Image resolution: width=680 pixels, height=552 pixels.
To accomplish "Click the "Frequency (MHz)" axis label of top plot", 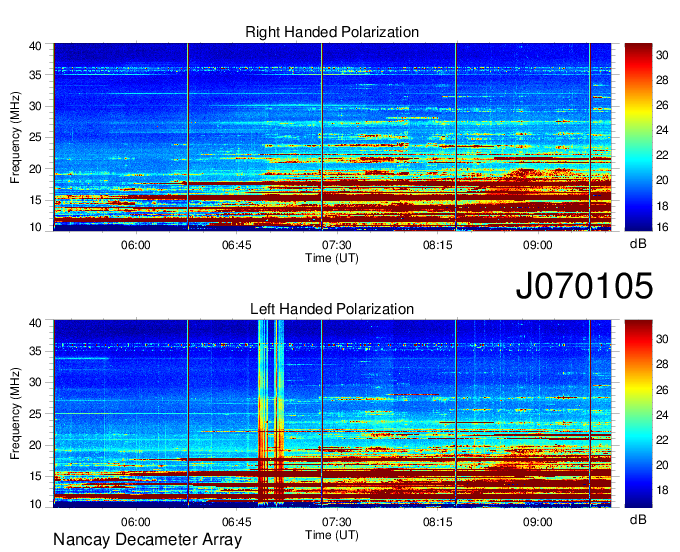I will 15,137.
